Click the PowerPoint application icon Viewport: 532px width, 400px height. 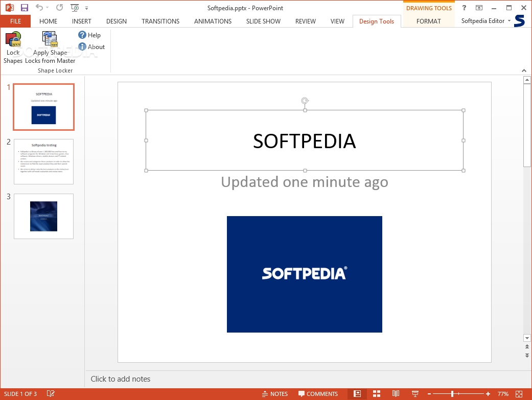10,8
